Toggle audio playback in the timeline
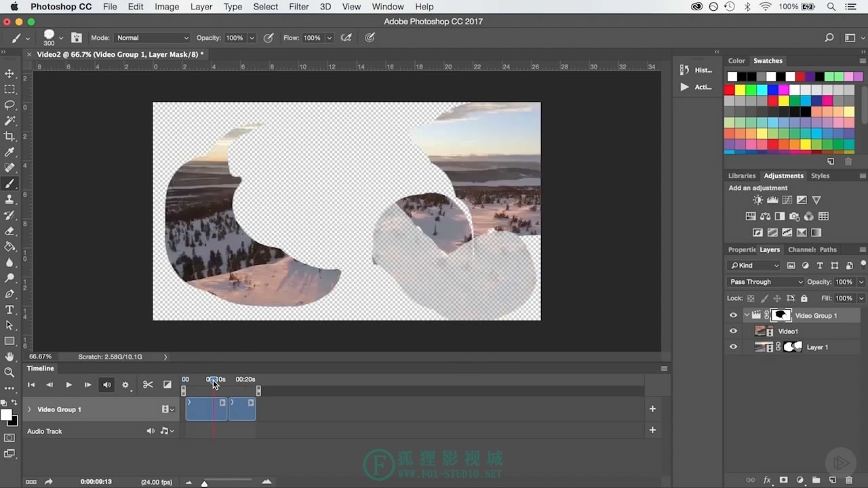The width and height of the screenshot is (868, 488). click(106, 385)
